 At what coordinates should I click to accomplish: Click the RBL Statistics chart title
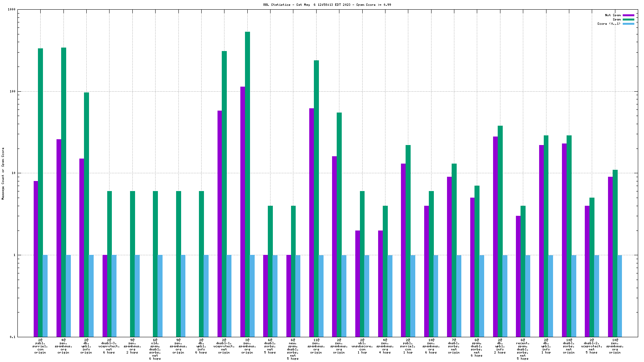click(x=327, y=5)
